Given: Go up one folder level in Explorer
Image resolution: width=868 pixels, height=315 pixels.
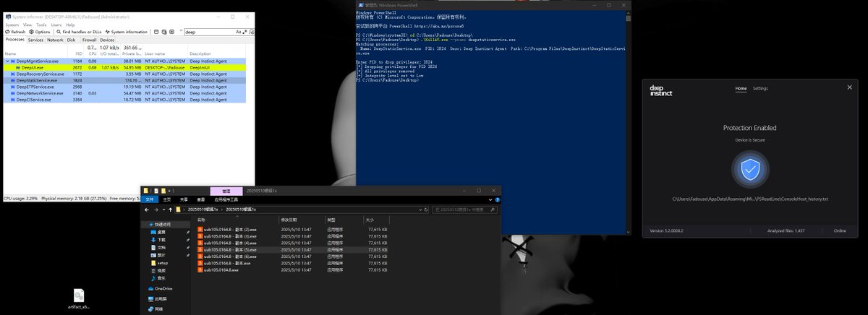Looking at the screenshot, I should point(171,210).
